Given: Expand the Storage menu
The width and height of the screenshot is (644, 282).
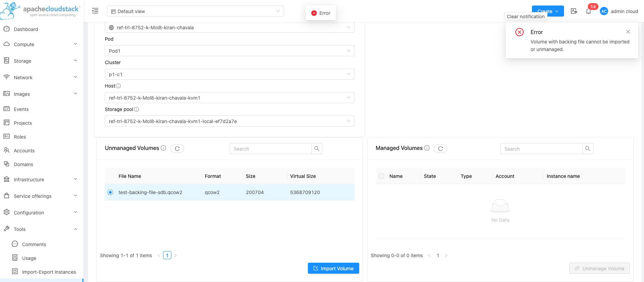Looking at the screenshot, I should point(41,61).
